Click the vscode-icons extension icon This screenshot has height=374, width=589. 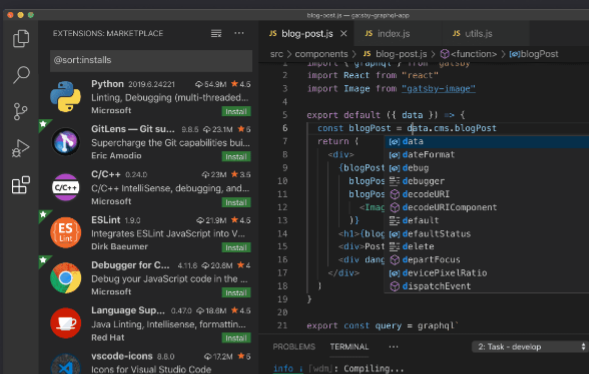[x=66, y=364]
